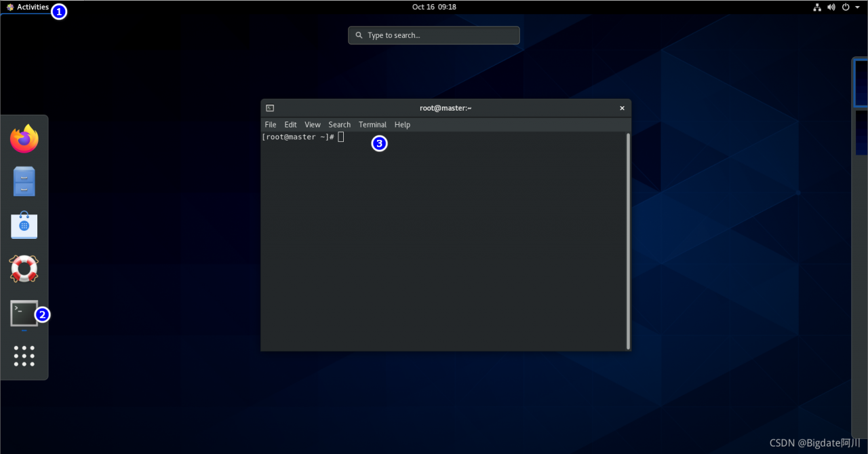Open the clock showing Oct 16 09:18
This screenshot has height=454, width=868.
434,7
